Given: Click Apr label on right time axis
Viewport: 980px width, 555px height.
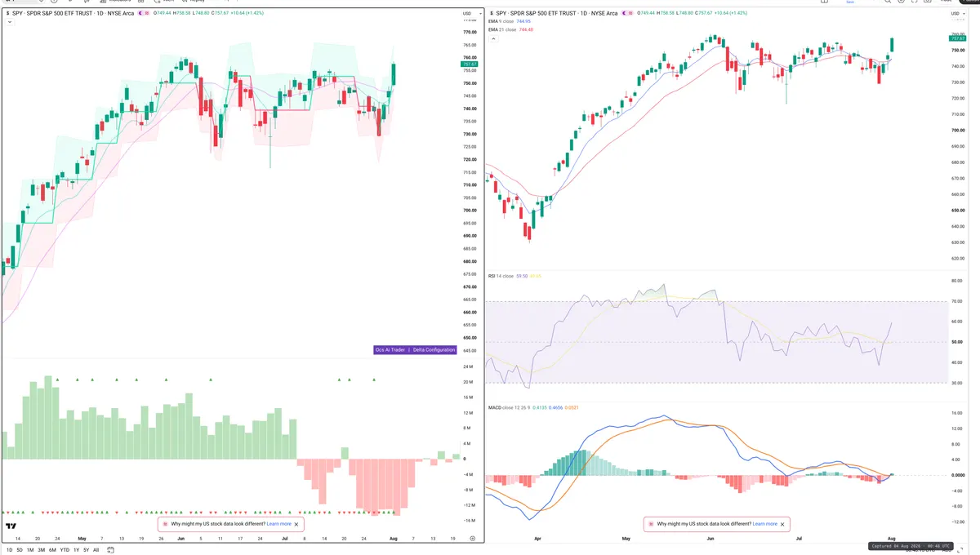Looking at the screenshot, I should pyautogui.click(x=537, y=539).
